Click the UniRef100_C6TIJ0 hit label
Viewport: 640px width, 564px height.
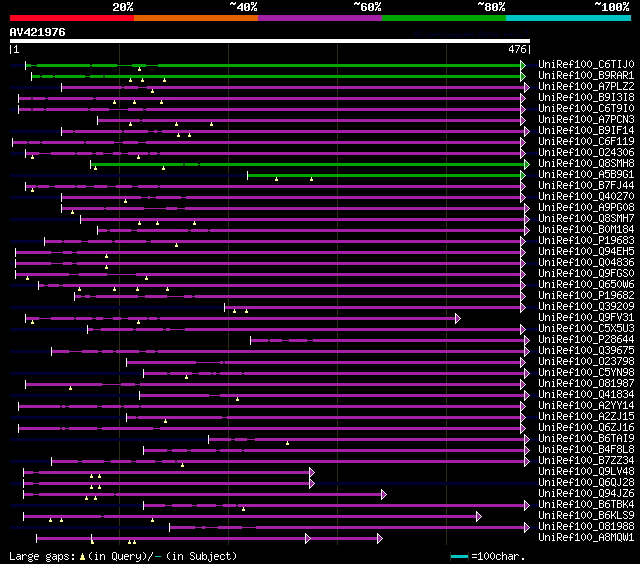coord(586,64)
